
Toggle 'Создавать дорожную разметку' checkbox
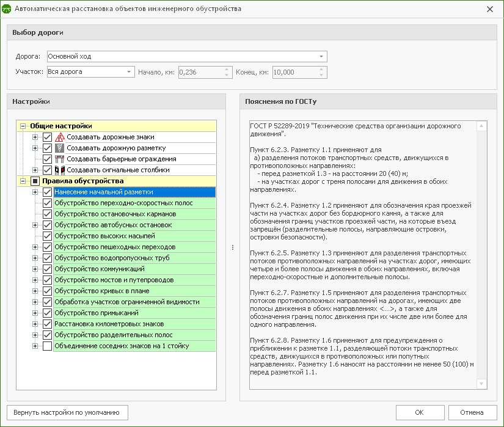click(x=47, y=148)
